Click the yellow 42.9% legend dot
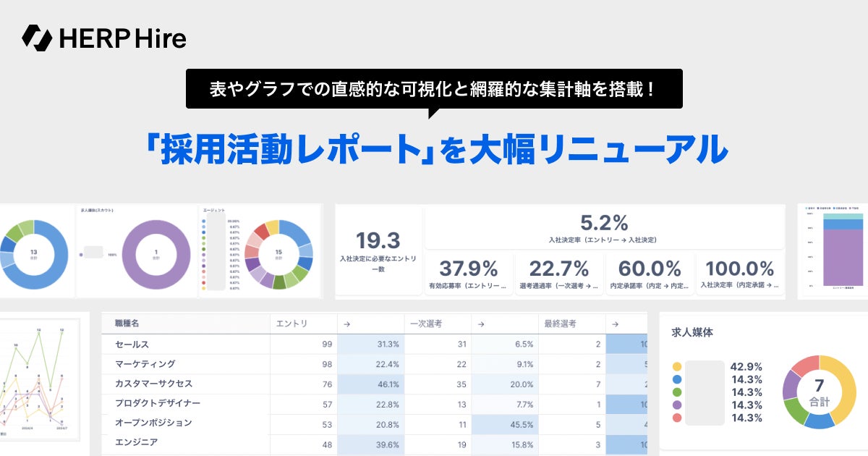This screenshot has width=868, height=456. pos(677,367)
